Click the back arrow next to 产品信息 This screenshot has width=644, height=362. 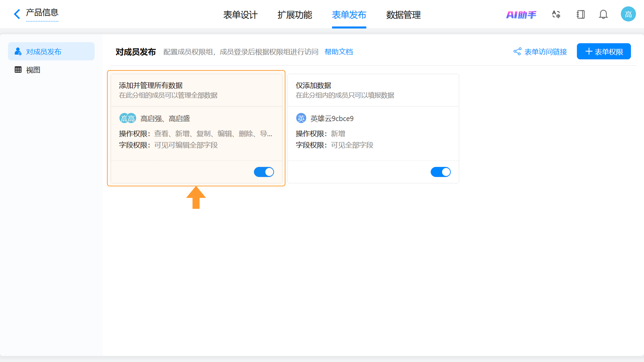(17, 14)
